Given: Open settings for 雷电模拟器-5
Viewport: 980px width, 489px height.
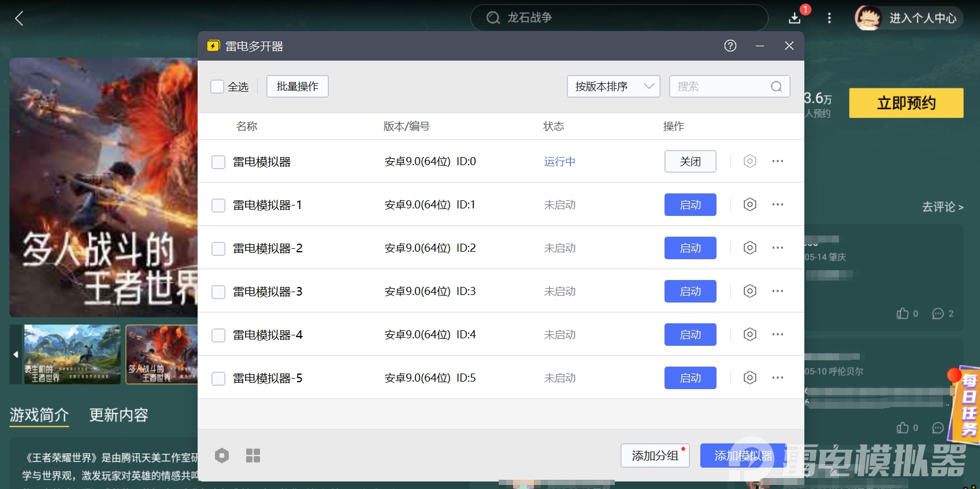Looking at the screenshot, I should [749, 378].
